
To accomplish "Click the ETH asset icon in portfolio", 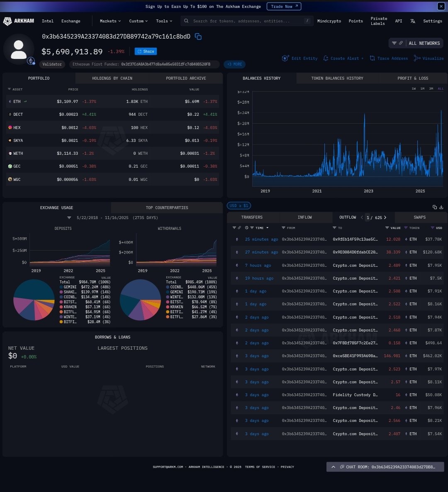I will pos(10,101).
